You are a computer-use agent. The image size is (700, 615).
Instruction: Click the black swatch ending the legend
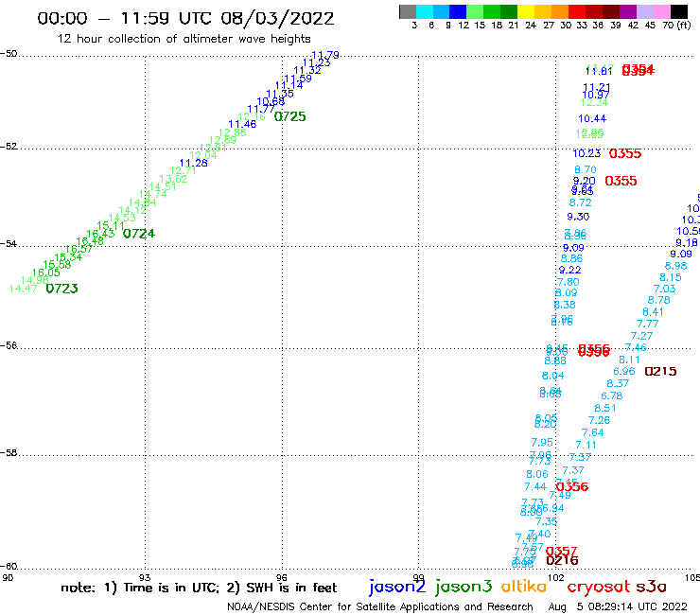[678, 11]
